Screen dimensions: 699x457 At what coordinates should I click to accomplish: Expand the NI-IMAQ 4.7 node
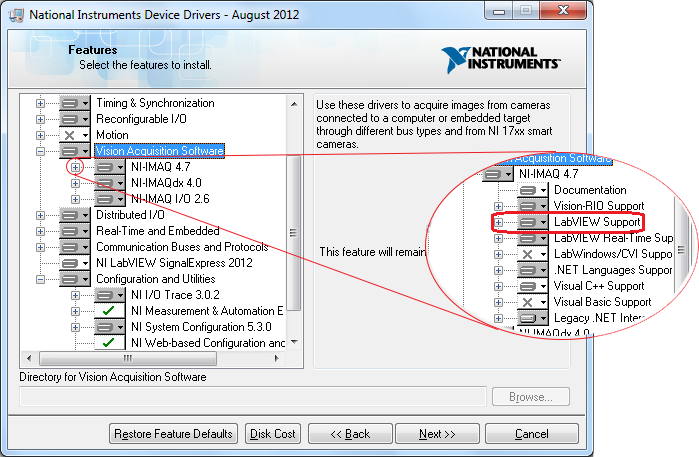click(75, 167)
